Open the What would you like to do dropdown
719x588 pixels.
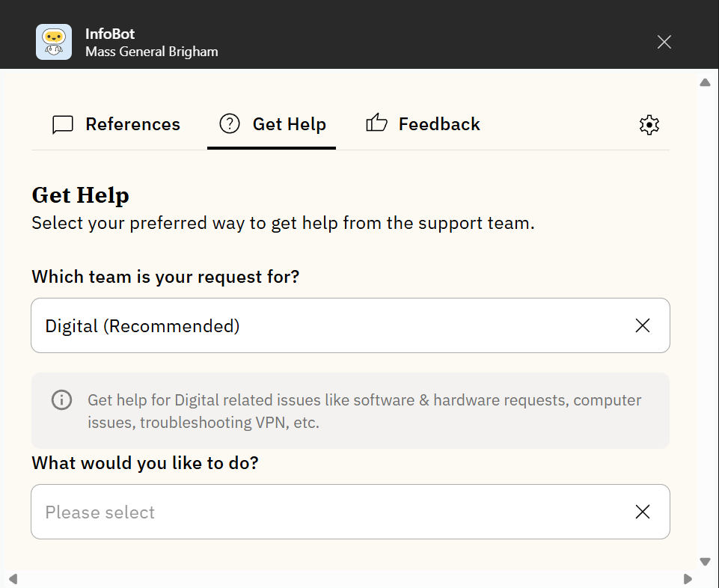[329, 512]
